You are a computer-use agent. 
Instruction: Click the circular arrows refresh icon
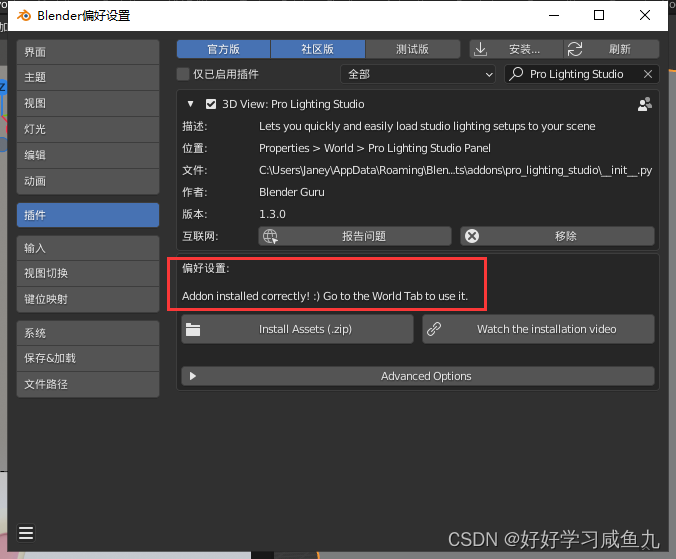575,49
